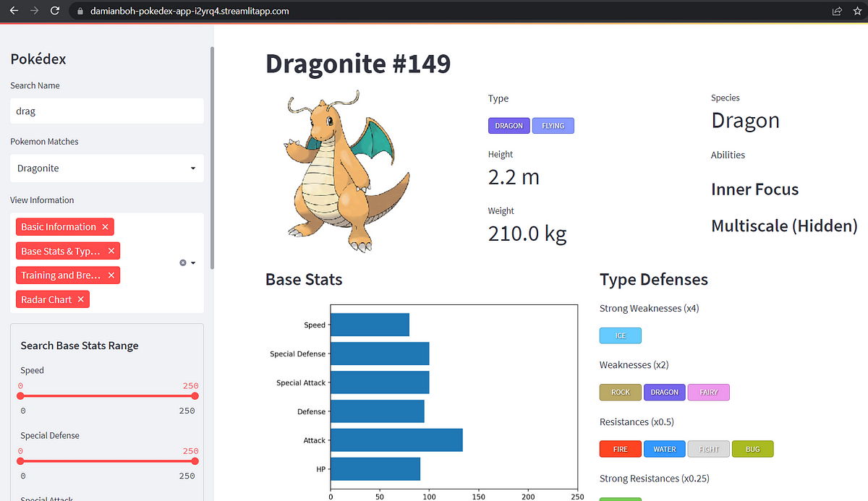Image resolution: width=868 pixels, height=501 pixels.
Task: Click the Special Defense slider minimum handle
Action: 20,461
